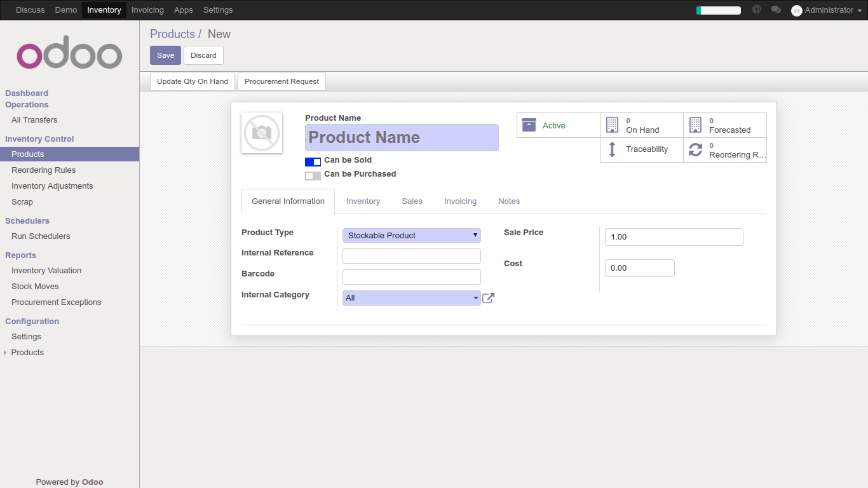Click the Reordering Rules refresh icon
The image size is (868, 488).
point(695,150)
